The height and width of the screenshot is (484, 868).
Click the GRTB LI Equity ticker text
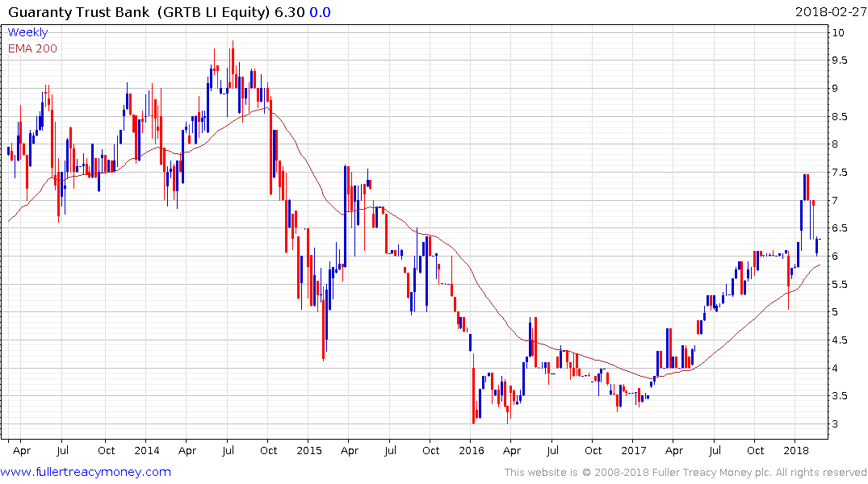click(x=214, y=12)
